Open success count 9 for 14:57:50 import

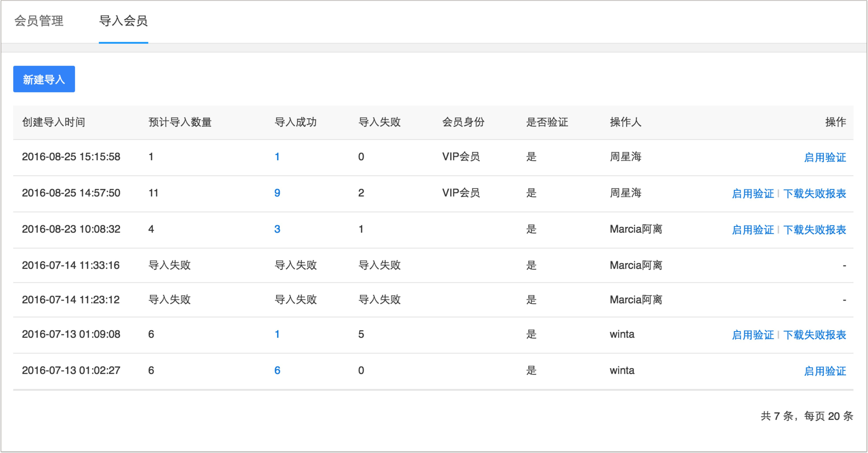(x=277, y=193)
